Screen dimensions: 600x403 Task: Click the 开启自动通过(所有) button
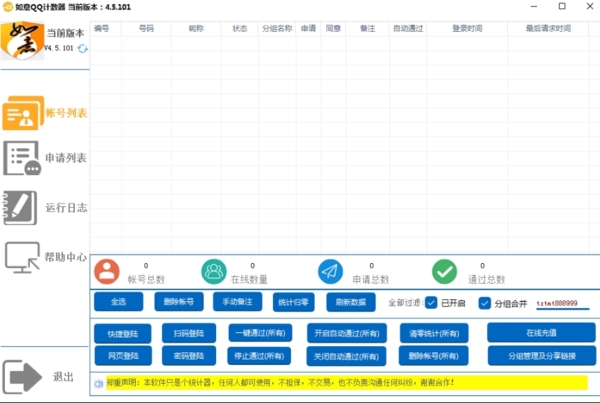347,333
